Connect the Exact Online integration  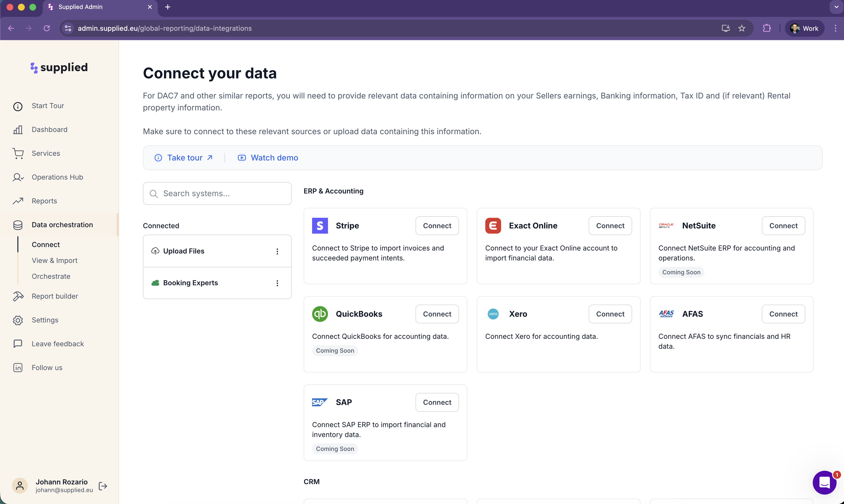coord(610,226)
